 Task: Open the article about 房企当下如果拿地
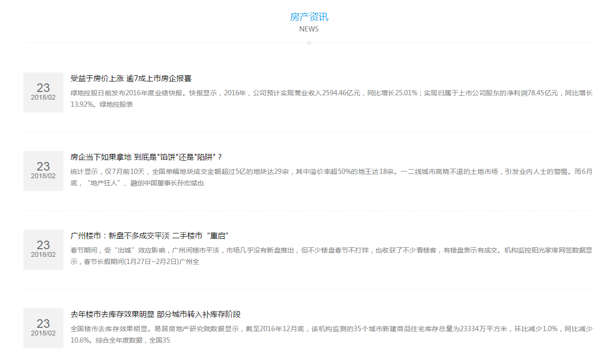click(x=146, y=157)
